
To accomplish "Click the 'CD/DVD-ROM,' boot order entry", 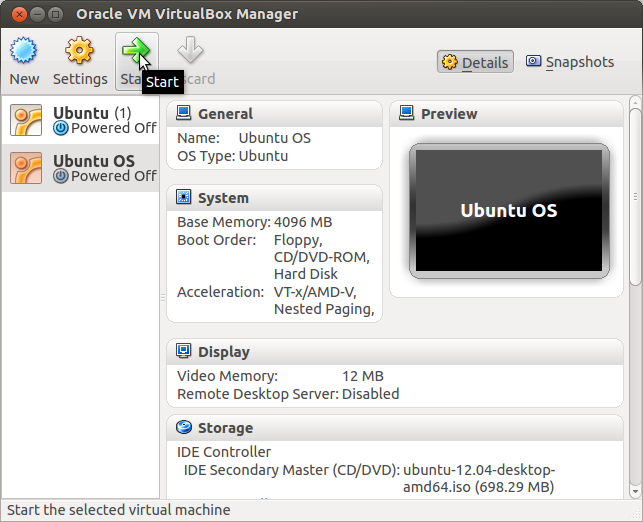I will pyautogui.click(x=322, y=257).
